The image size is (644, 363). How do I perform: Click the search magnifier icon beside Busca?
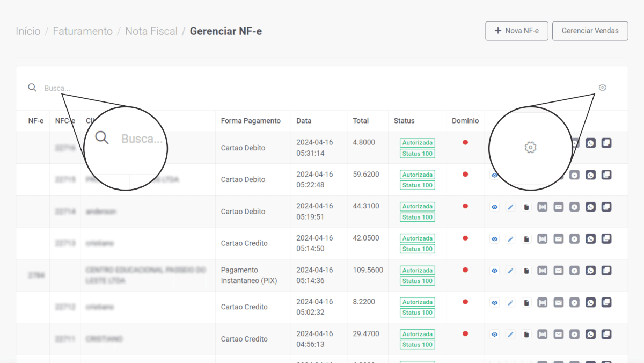tap(32, 88)
